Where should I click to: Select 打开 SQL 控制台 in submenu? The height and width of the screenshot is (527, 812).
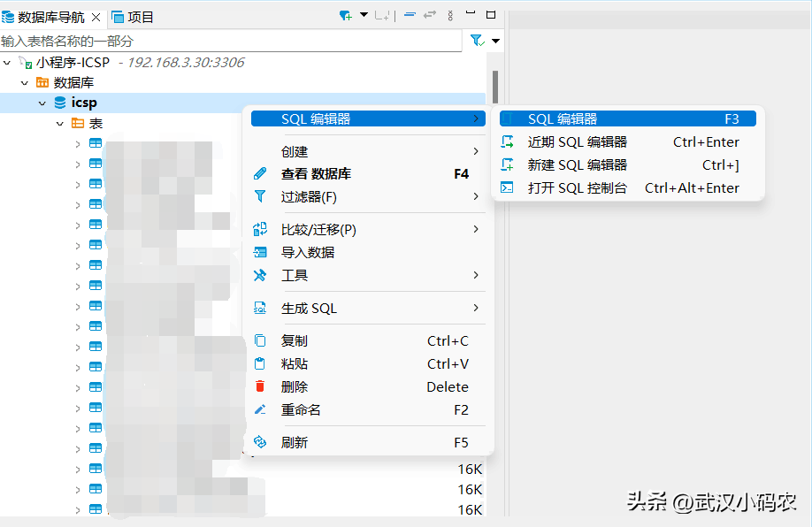(577, 187)
